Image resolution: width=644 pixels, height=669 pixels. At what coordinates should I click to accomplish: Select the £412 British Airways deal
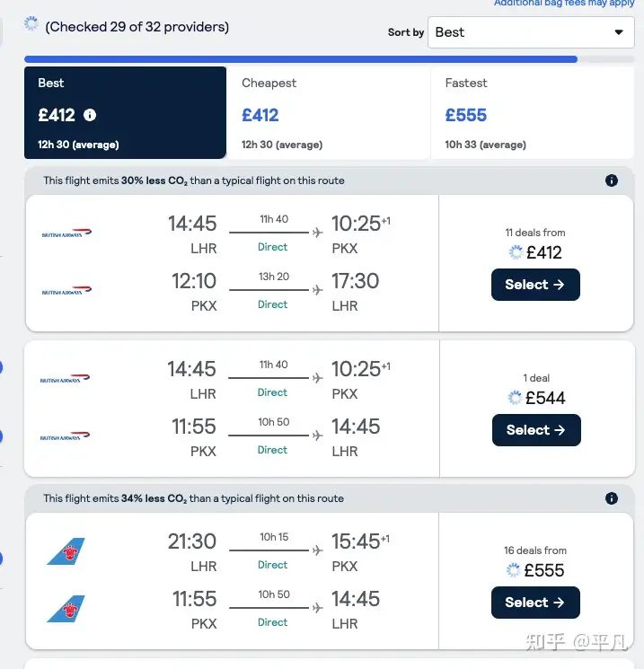535,285
